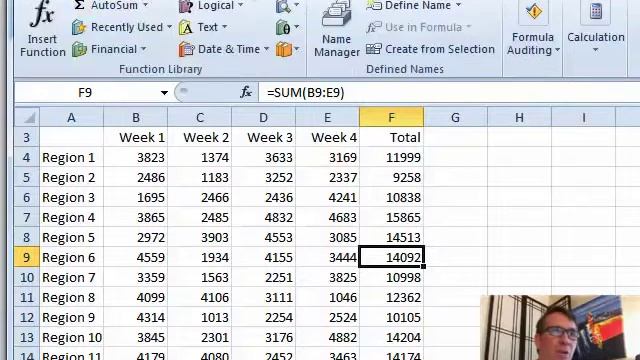Image resolution: width=640 pixels, height=360 pixels.
Task: Click cell with value 11999
Action: [391, 158]
